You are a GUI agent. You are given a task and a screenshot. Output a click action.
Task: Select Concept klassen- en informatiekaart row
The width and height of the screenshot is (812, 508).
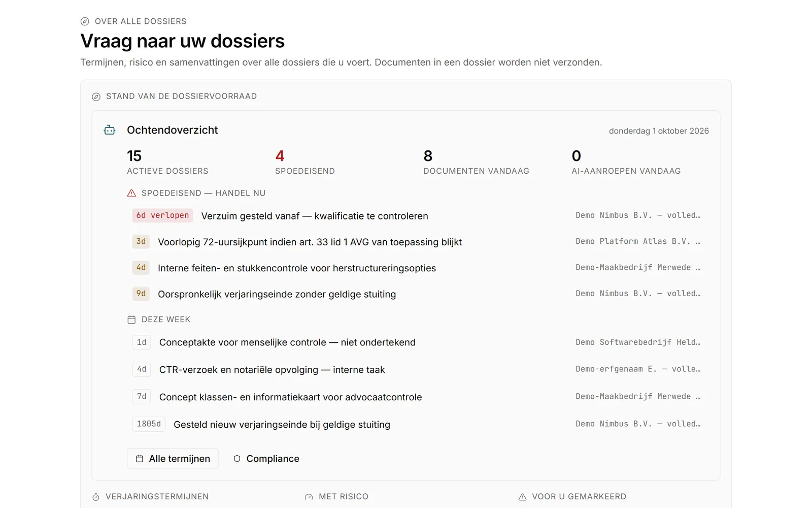[x=416, y=397]
